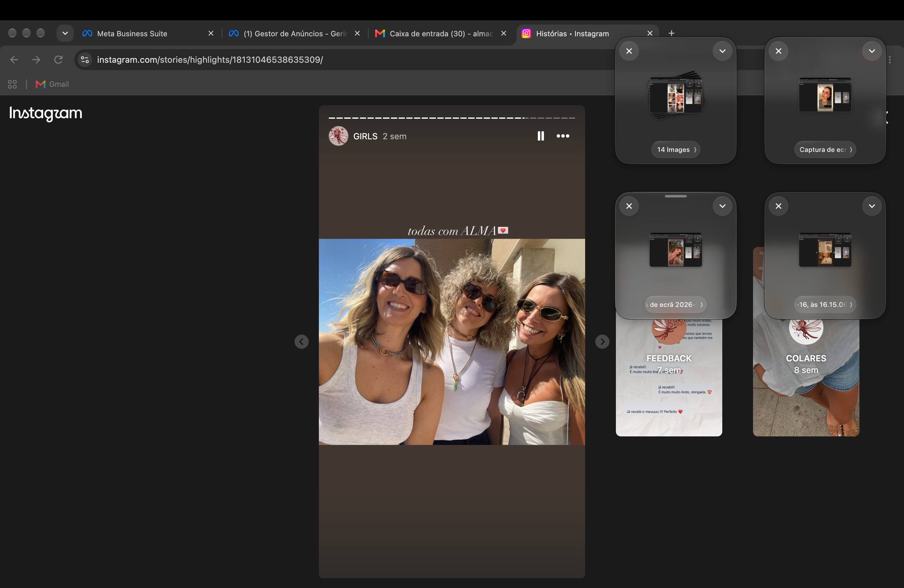Click the browser back arrow

click(x=14, y=60)
